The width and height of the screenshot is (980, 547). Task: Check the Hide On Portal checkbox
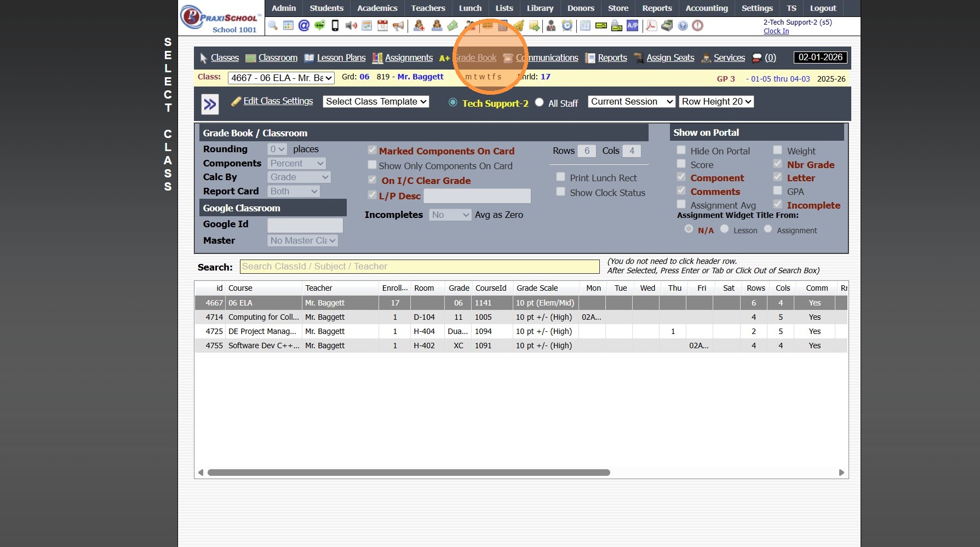681,150
